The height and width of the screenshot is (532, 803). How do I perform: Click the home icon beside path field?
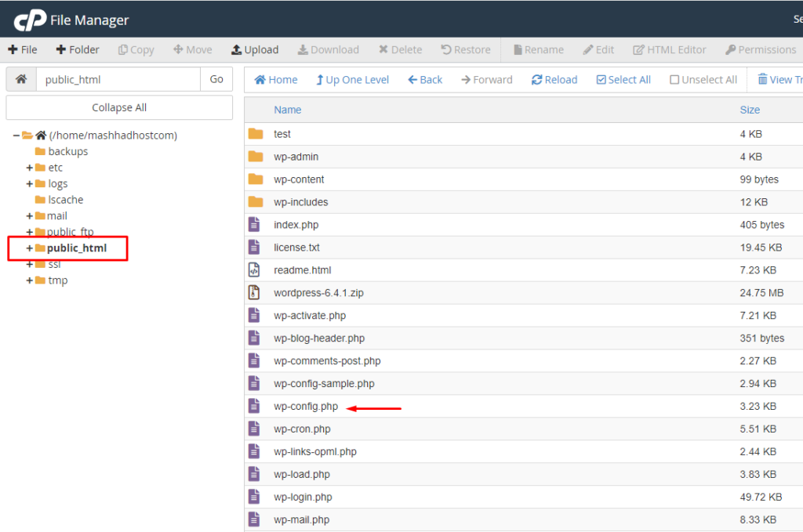click(x=21, y=79)
